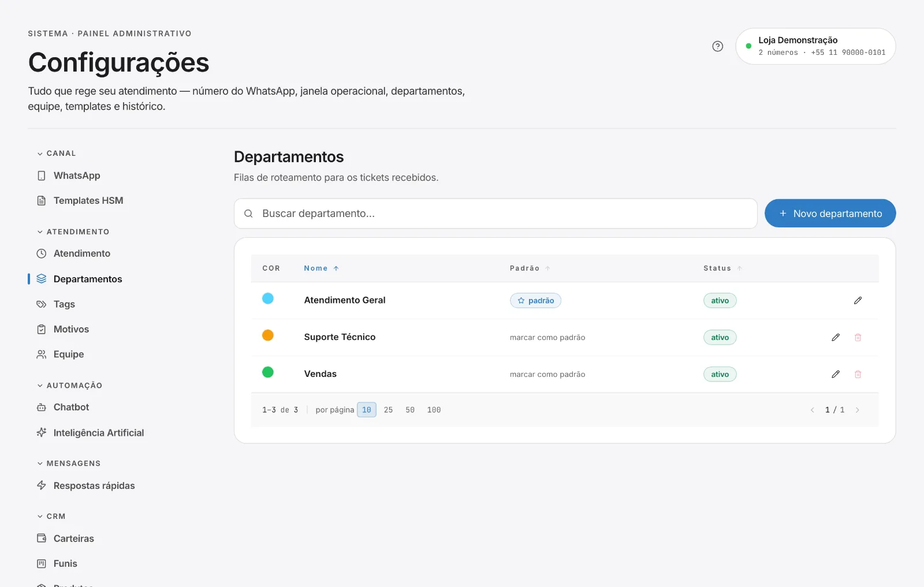The image size is (924, 587).
Task: Mark Vendas as padrão
Action: coord(547,375)
